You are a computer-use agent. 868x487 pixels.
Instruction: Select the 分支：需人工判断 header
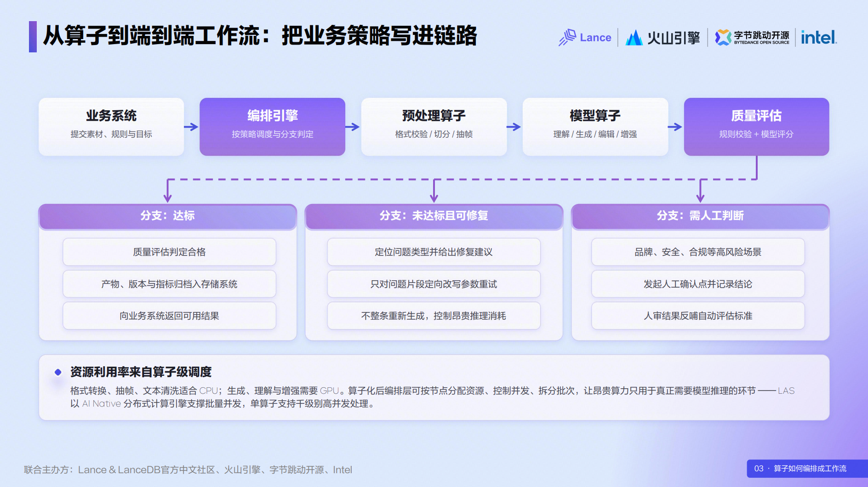(700, 216)
